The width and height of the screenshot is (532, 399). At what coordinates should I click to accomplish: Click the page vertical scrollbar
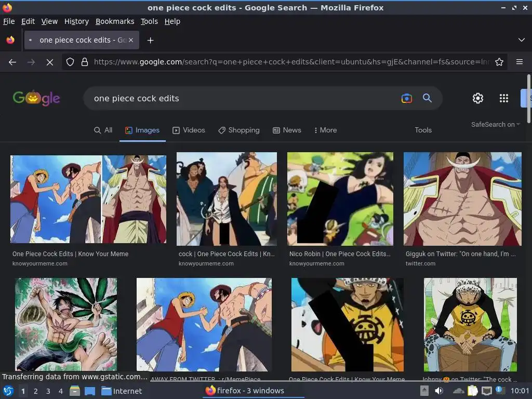528,99
